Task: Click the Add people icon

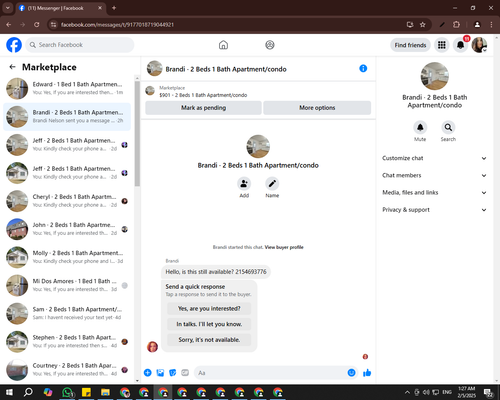Action: (244, 183)
